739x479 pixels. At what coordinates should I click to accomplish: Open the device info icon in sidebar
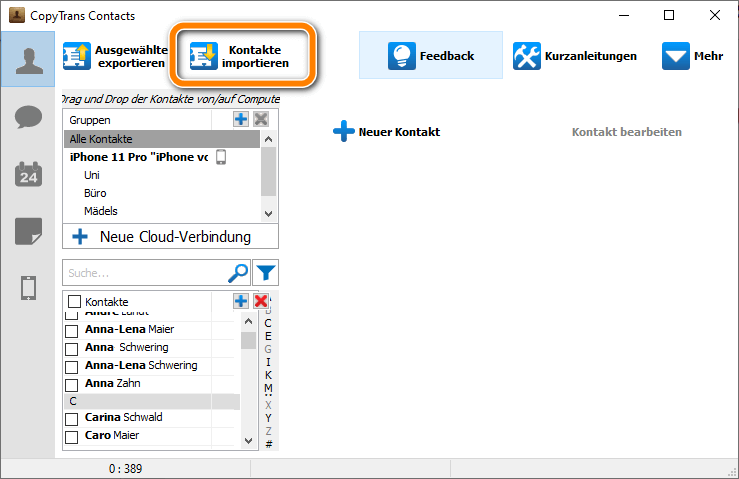[x=28, y=288]
